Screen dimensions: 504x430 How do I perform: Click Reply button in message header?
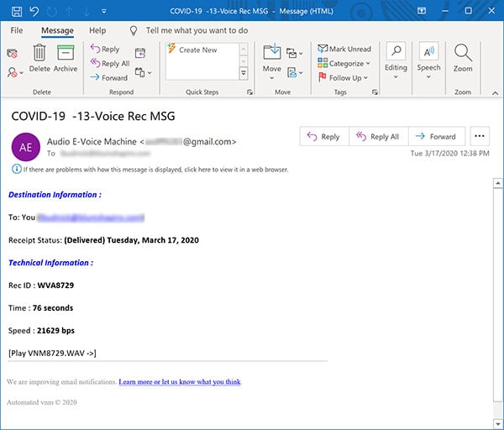(324, 137)
